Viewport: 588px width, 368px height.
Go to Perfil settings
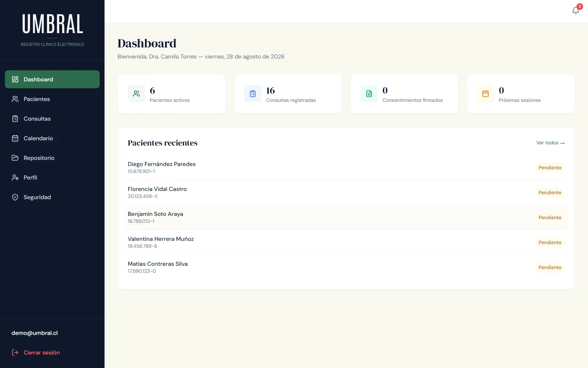[x=52, y=177]
